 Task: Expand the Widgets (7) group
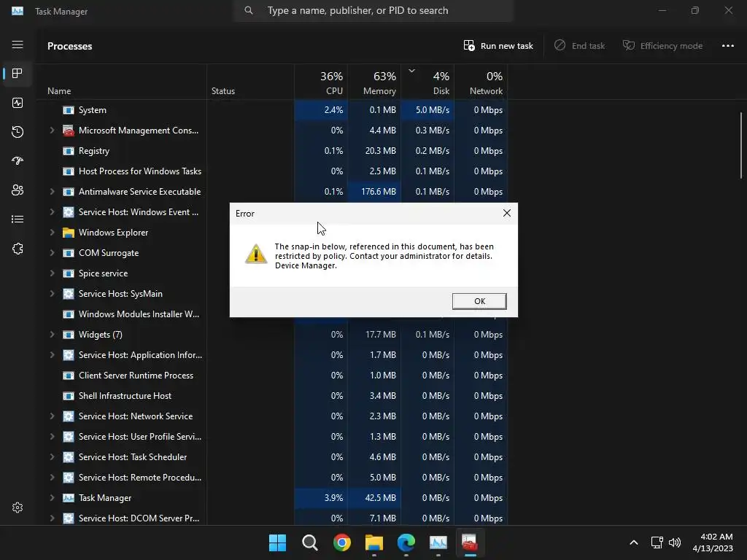point(52,334)
